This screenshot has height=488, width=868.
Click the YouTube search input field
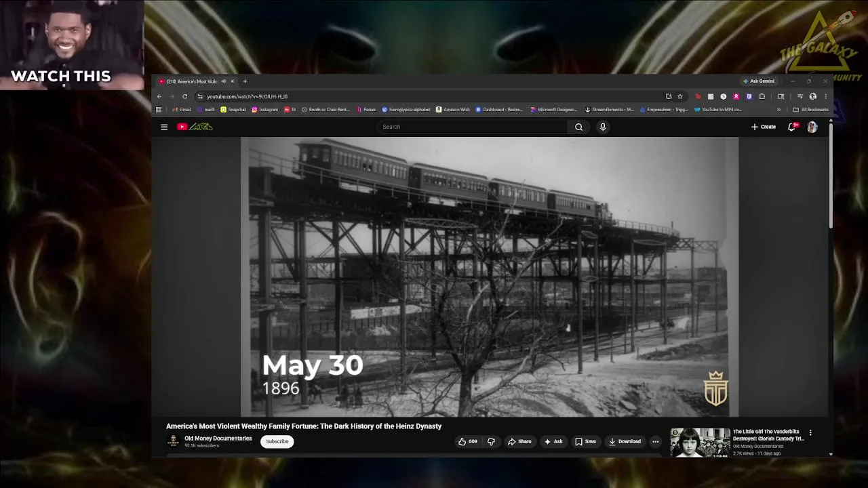coord(472,127)
